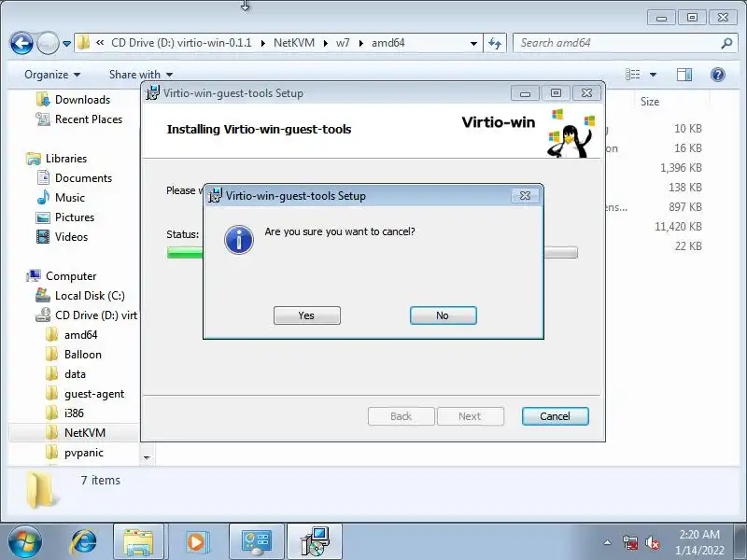
Task: Show hidden system tray icons
Action: (x=608, y=542)
